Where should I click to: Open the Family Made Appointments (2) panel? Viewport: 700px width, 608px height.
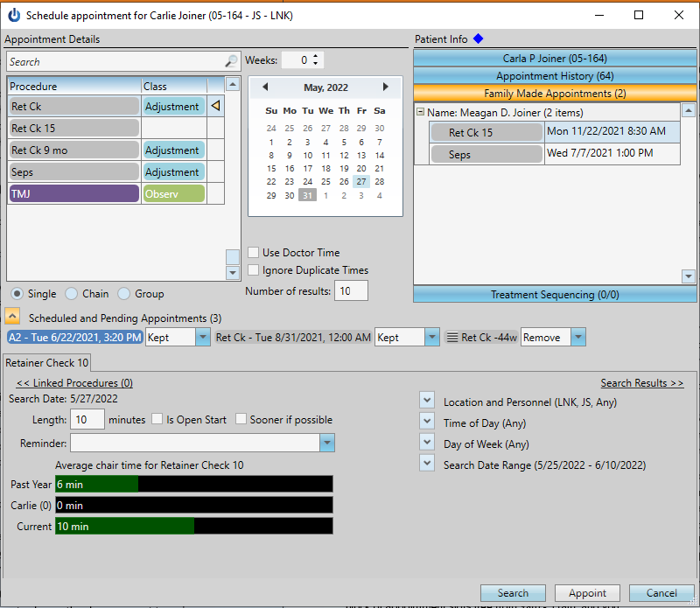click(554, 94)
